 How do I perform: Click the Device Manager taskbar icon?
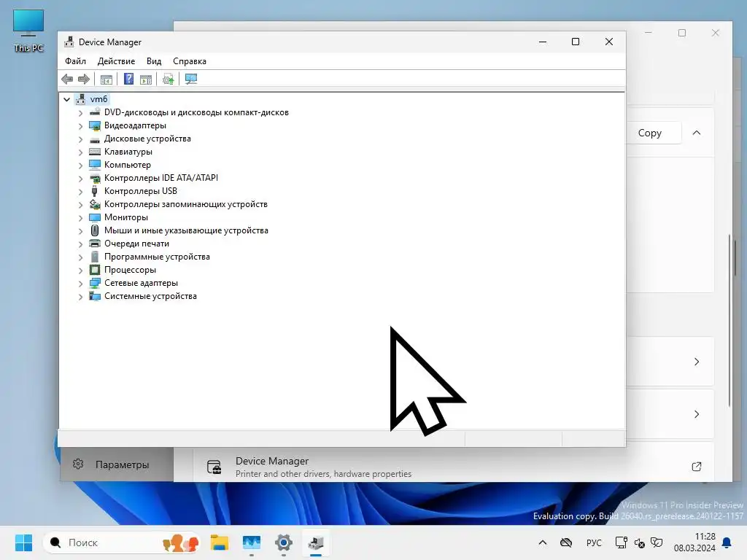coord(315,542)
